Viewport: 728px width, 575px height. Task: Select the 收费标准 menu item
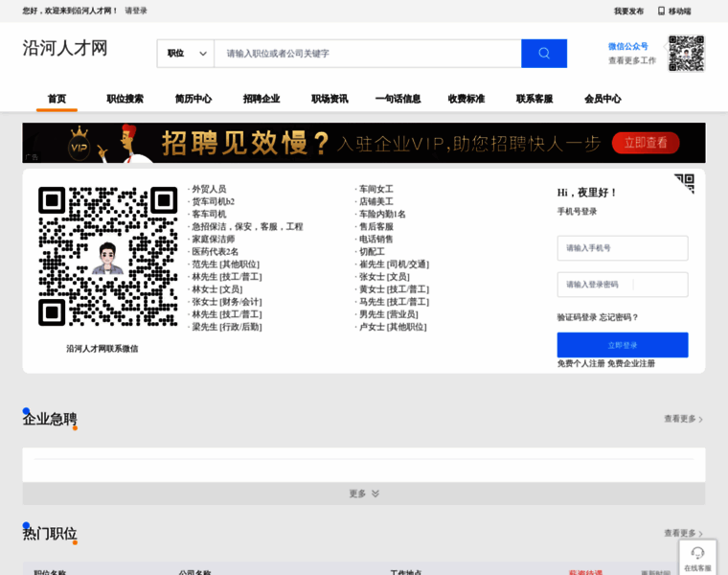click(x=466, y=99)
